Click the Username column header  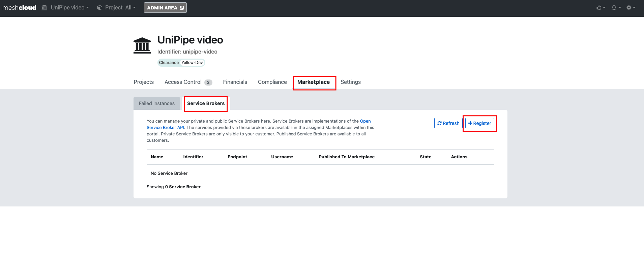282,157
